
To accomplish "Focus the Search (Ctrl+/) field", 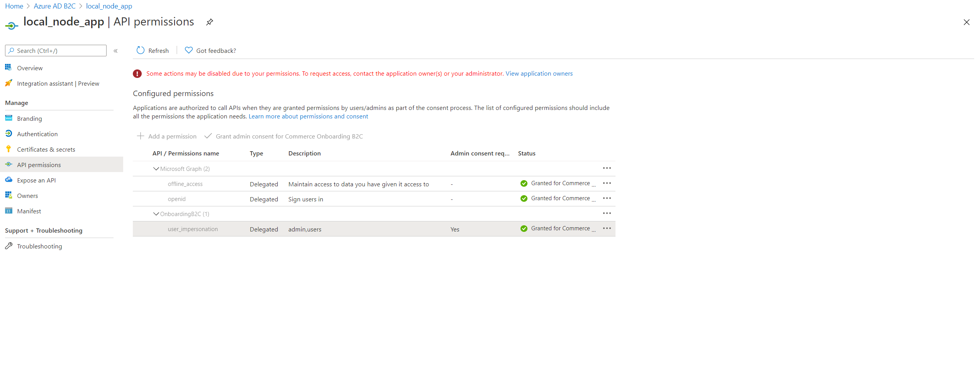I will pyautogui.click(x=56, y=51).
